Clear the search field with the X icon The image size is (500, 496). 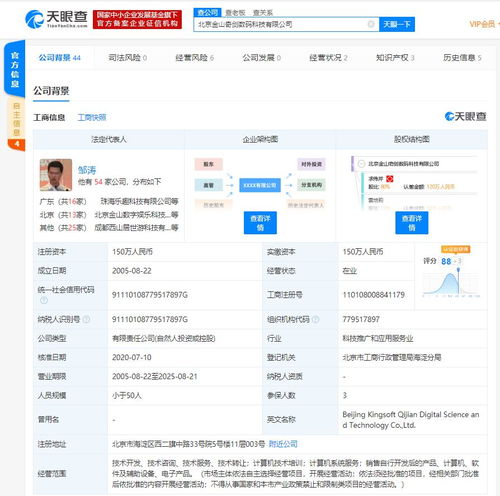[x=371, y=24]
